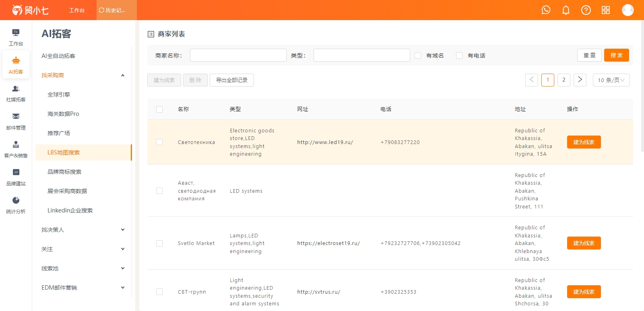Click the 商家列表 list icon
Image resolution: width=644 pixels, height=311 pixels.
click(151, 34)
